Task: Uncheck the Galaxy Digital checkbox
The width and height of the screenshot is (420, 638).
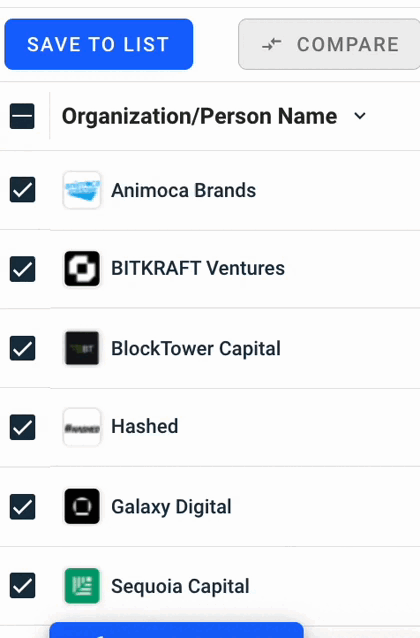Action: pyautogui.click(x=22, y=507)
